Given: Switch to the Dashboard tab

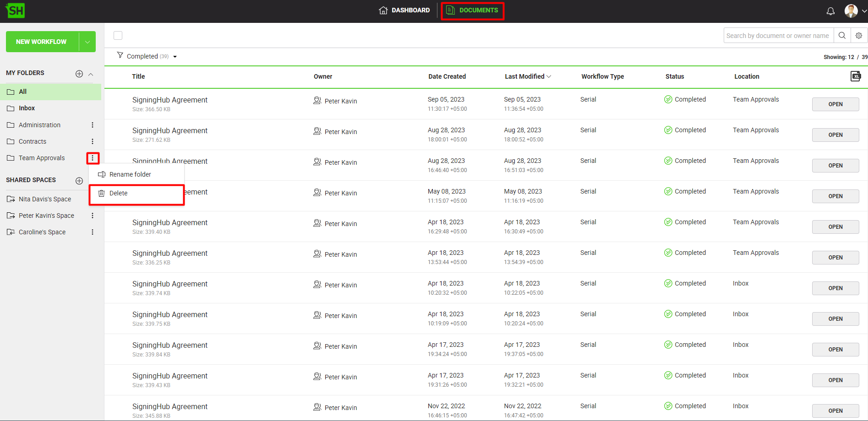Looking at the screenshot, I should pyautogui.click(x=404, y=10).
